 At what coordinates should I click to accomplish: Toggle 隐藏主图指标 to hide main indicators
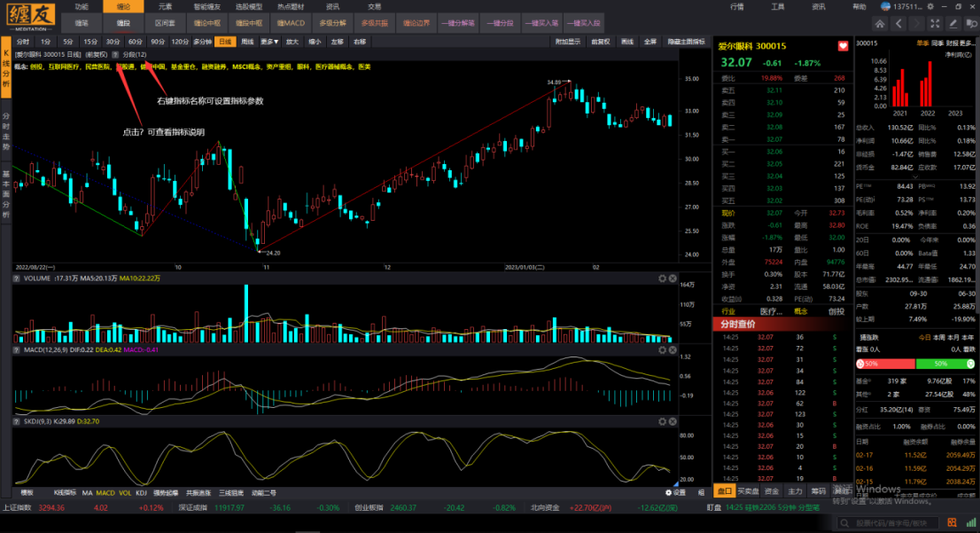(687, 42)
